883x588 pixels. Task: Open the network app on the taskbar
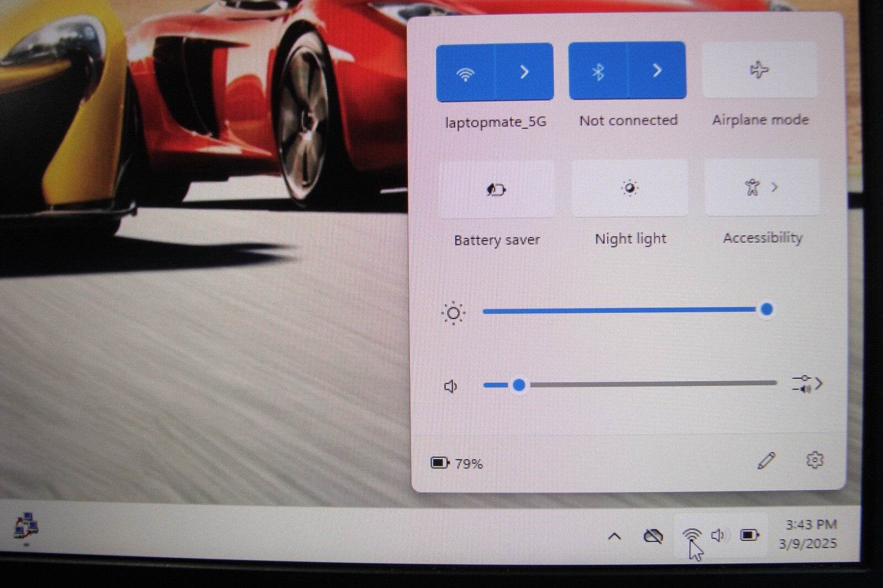click(26, 526)
